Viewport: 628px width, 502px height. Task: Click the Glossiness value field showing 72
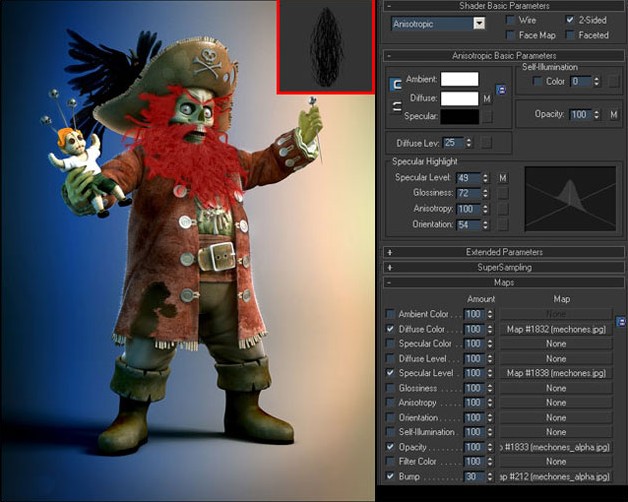click(468, 193)
